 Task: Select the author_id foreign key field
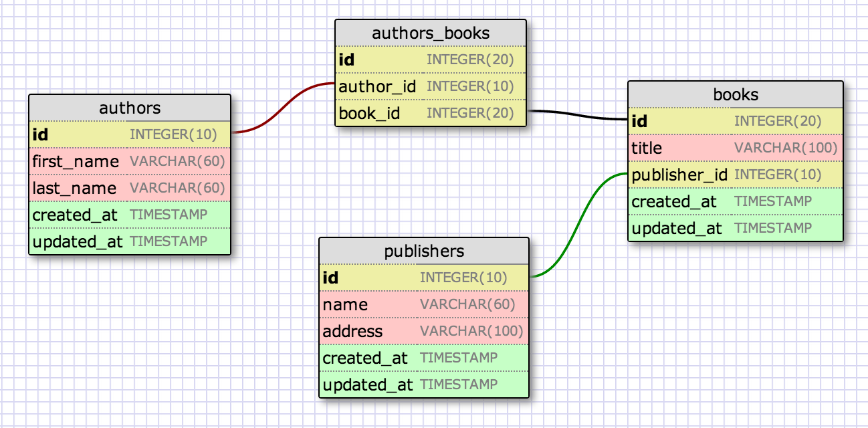tap(378, 86)
